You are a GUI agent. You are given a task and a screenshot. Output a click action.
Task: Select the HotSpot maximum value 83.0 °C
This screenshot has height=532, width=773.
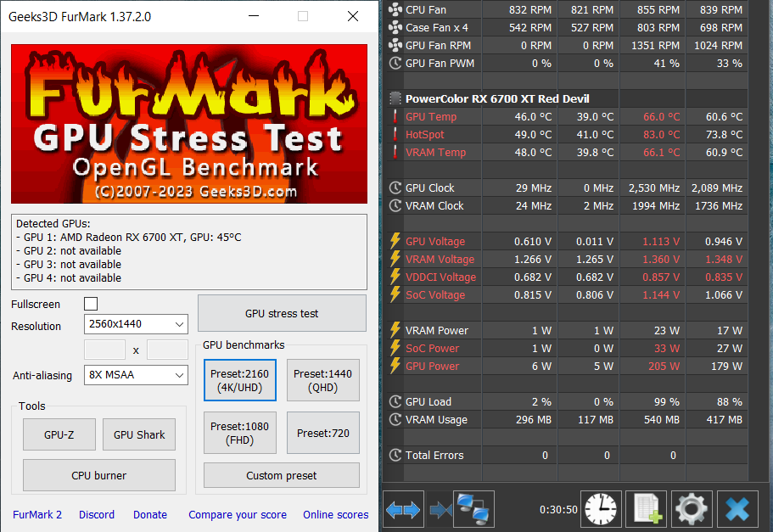coord(661,135)
